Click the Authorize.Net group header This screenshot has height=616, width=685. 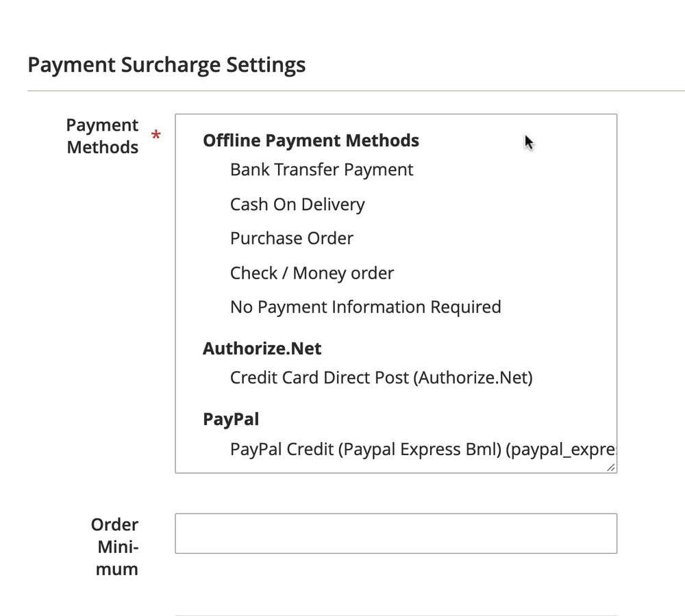[262, 349]
